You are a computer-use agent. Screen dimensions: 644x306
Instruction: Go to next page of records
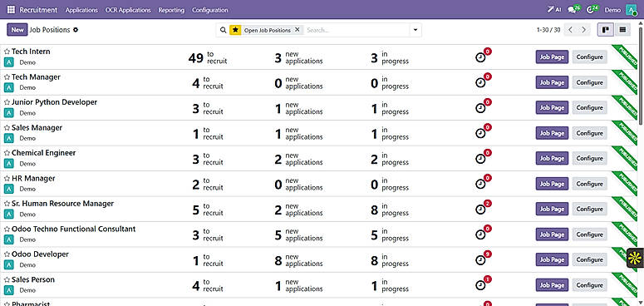click(583, 30)
